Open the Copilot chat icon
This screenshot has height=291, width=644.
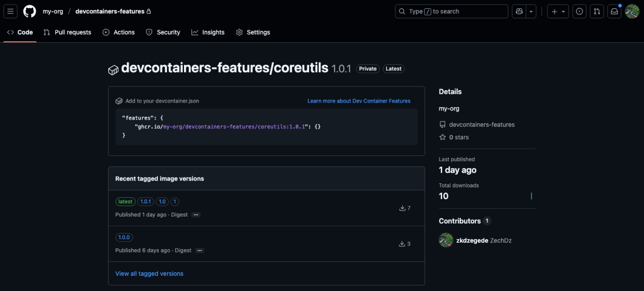(x=519, y=11)
